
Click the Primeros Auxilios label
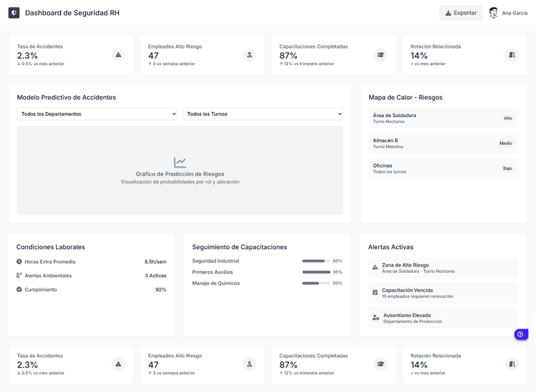212,272
